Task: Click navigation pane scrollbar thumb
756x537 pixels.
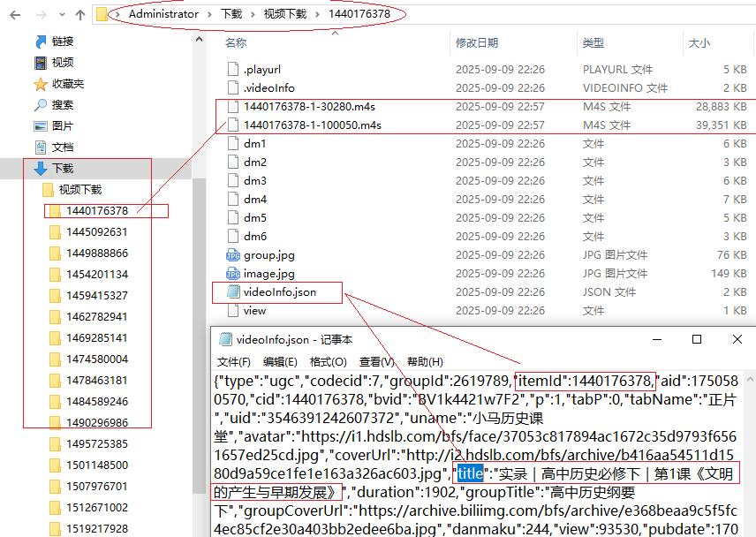Action: [x=199, y=336]
